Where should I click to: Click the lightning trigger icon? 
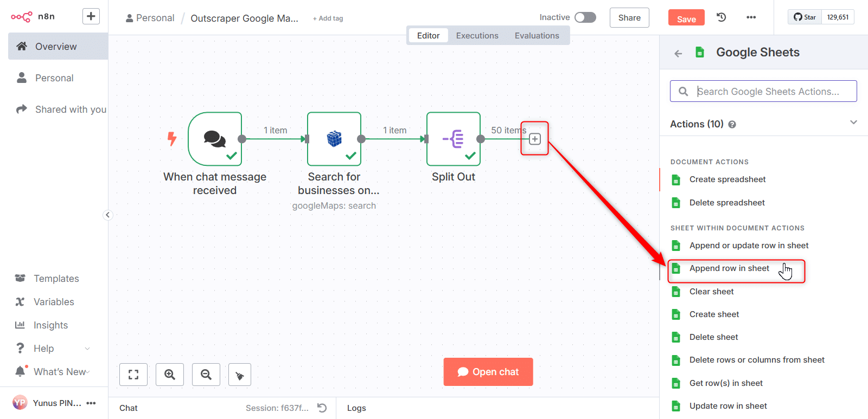[172, 139]
